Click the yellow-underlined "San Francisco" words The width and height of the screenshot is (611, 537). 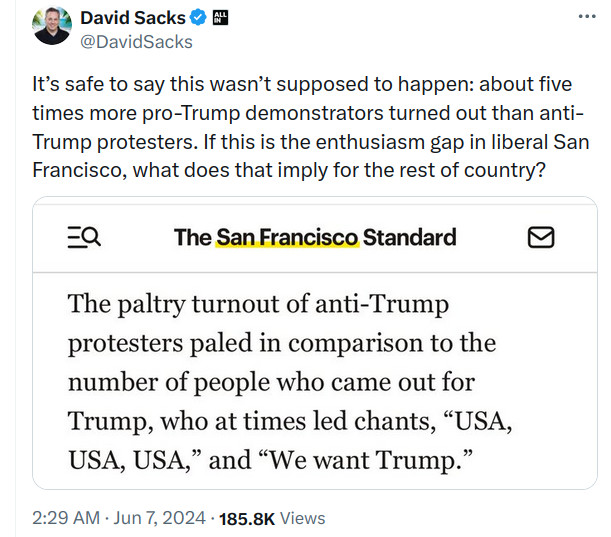tap(285, 237)
